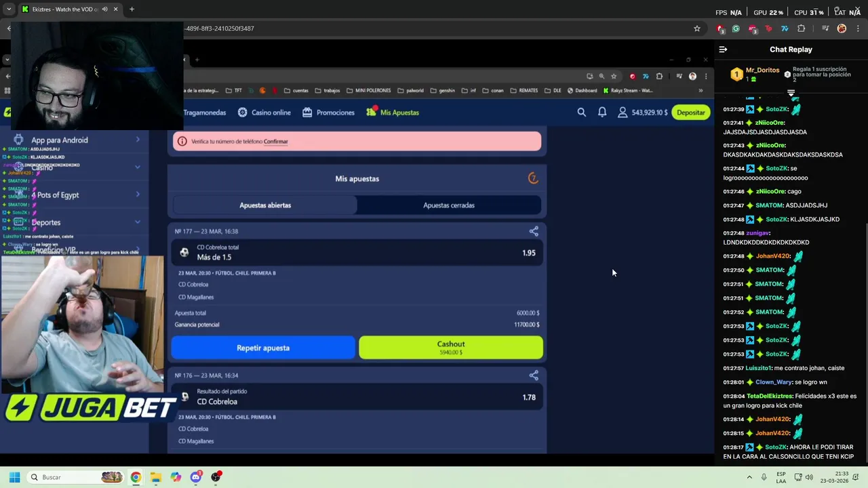This screenshot has width=868, height=488.
Task: Click the Ganancia potencial value 11700.00 $
Action: (x=526, y=325)
